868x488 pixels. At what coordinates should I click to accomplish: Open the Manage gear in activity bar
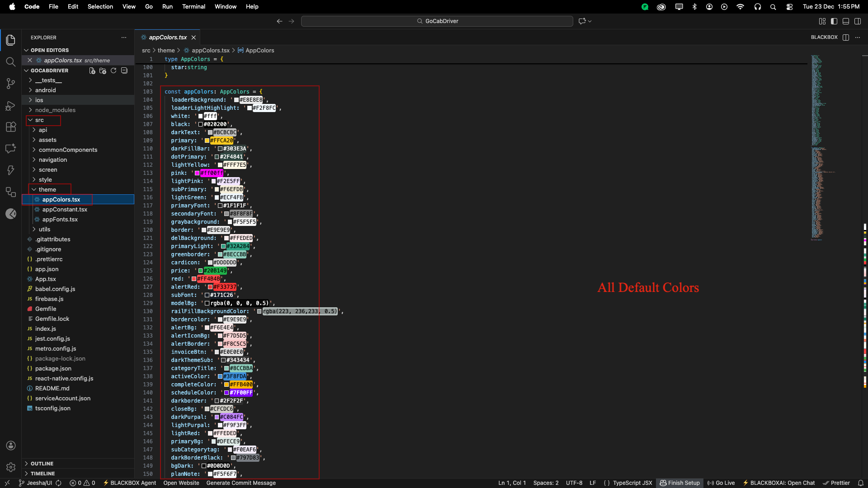tap(11, 467)
